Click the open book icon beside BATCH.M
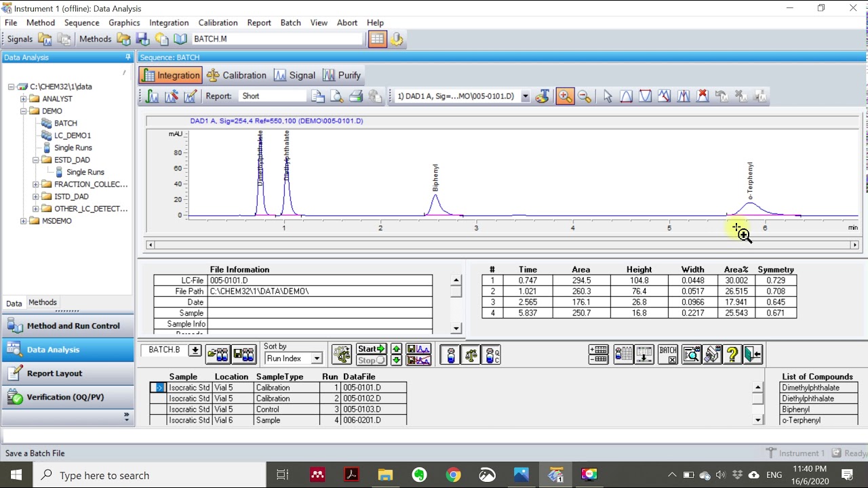The width and height of the screenshot is (868, 488). pos(180,39)
